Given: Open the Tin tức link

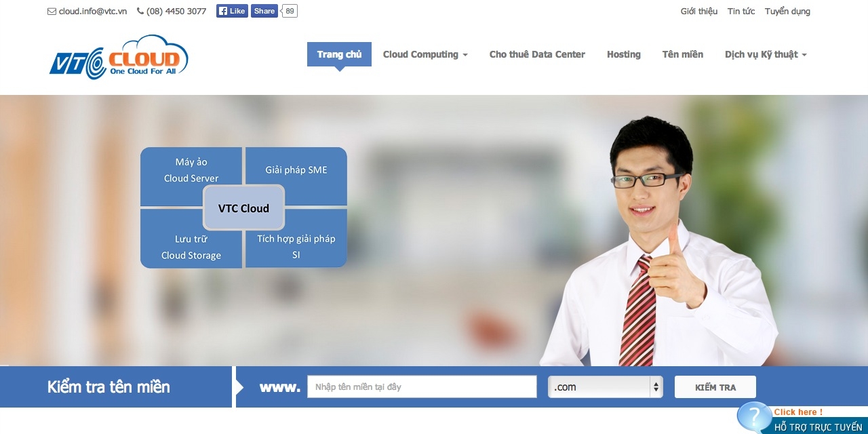Looking at the screenshot, I should click(741, 12).
